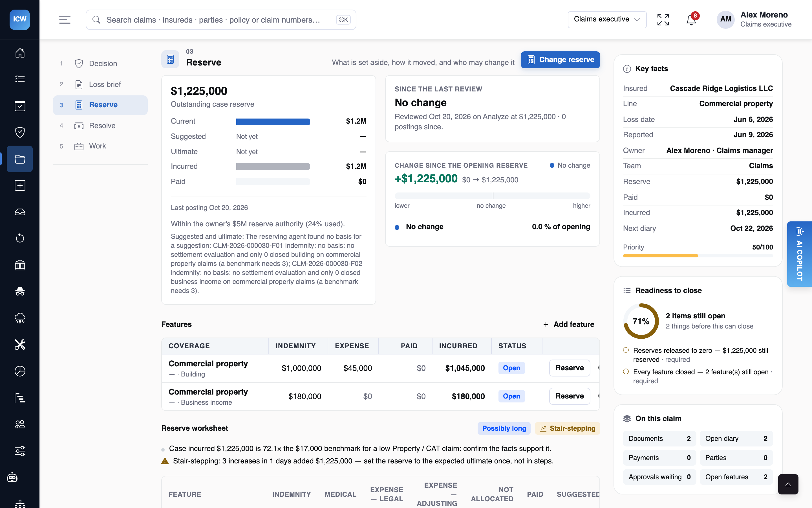Open the Claims executive role dropdown
This screenshot has height=508, width=812.
pyautogui.click(x=607, y=19)
